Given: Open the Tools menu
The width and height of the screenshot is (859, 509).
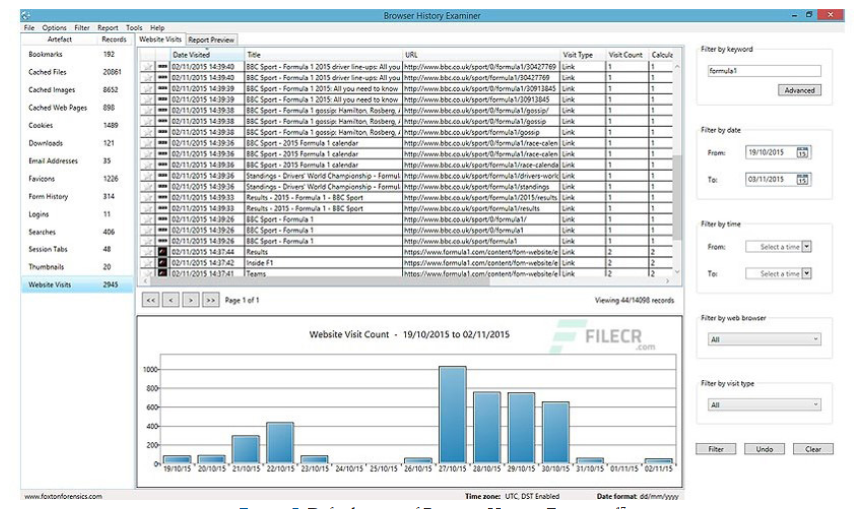Looking at the screenshot, I should [134, 27].
